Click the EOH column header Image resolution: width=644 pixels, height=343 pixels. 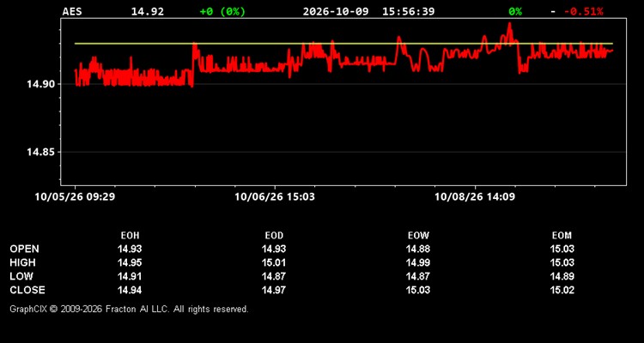tap(130, 236)
